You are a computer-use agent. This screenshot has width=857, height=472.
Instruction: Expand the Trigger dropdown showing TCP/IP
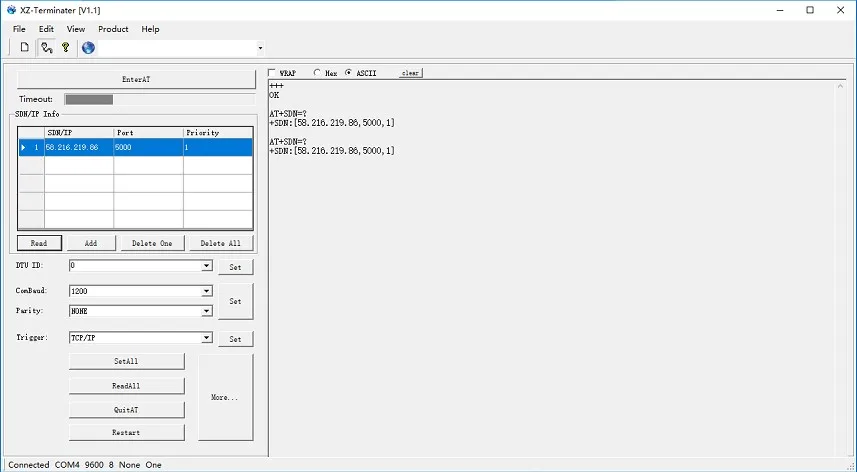tap(206, 338)
